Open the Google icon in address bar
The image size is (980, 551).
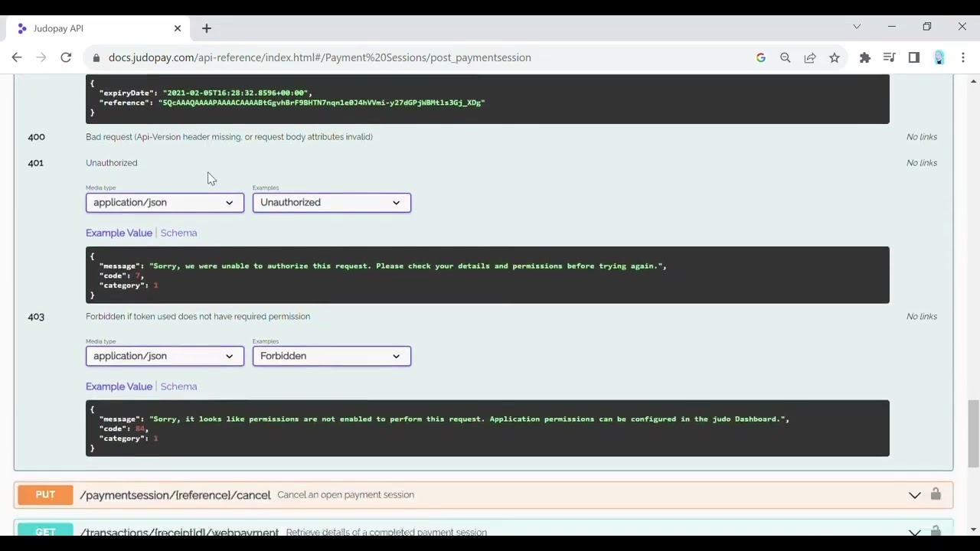click(760, 57)
